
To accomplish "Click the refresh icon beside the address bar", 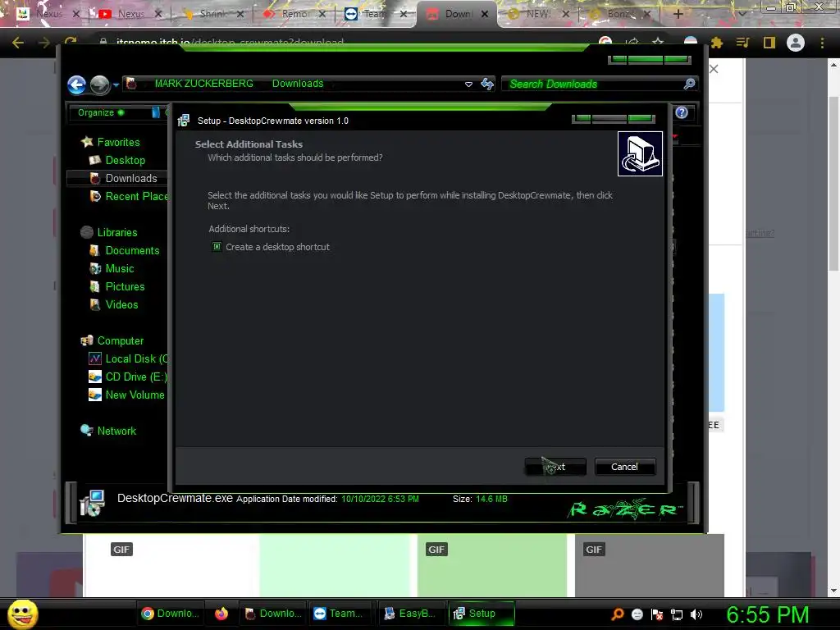I will tap(487, 84).
